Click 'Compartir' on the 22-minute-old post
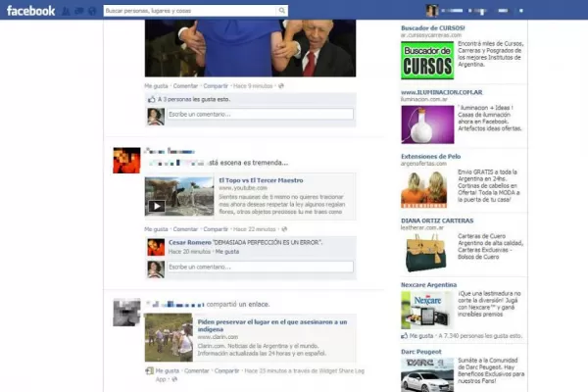 click(216, 229)
